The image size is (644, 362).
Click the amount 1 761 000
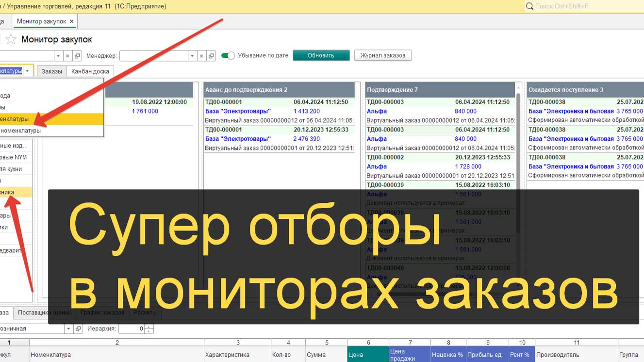[x=145, y=111]
